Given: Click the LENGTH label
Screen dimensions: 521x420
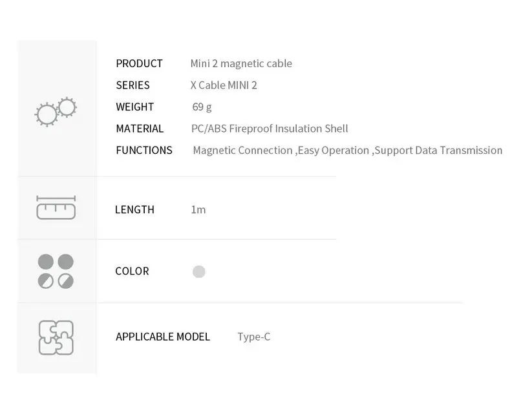Looking at the screenshot, I should [x=134, y=209].
